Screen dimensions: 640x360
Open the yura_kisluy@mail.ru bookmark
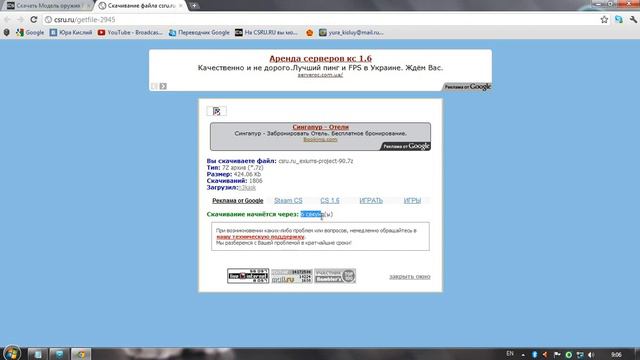point(351,32)
